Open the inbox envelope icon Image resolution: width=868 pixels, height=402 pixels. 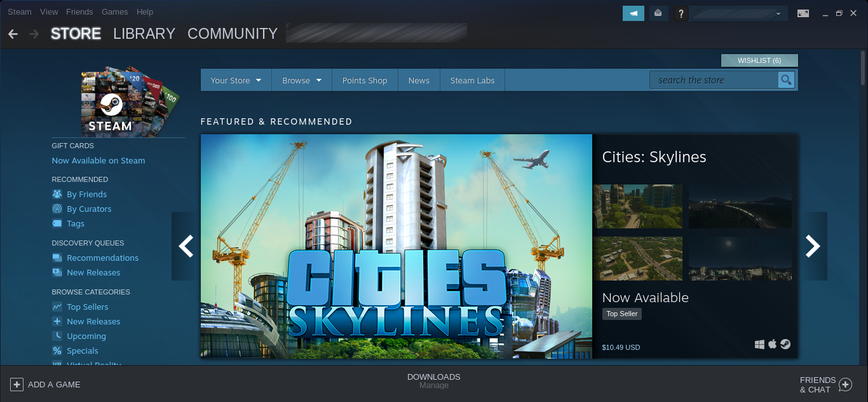658,13
